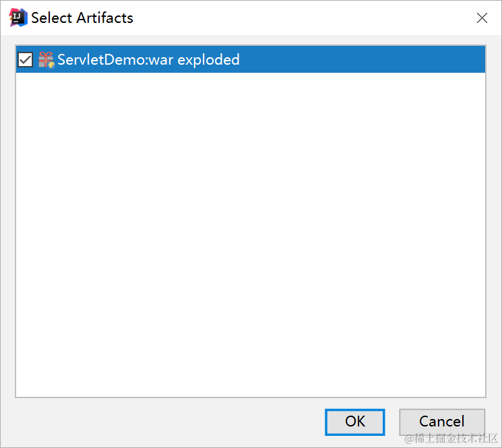This screenshot has width=502, height=448.
Task: Uncheck the ServletDemo:war exploded checkbox
Action: pyautogui.click(x=26, y=59)
